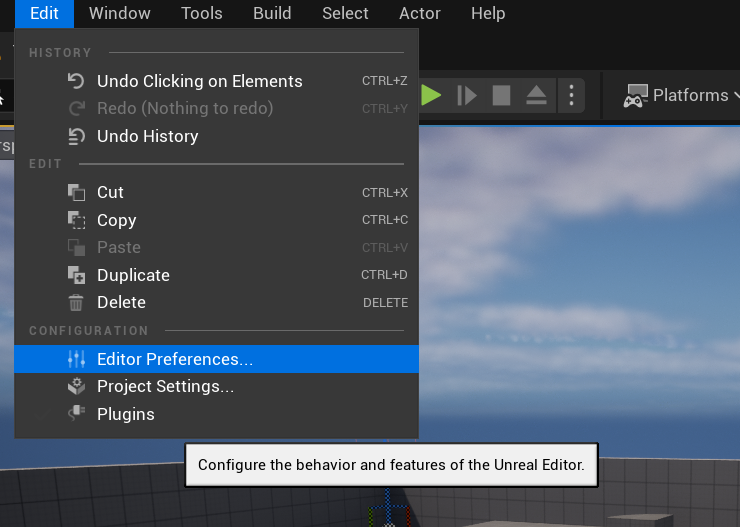Click the Cut scissors icon

click(76, 192)
